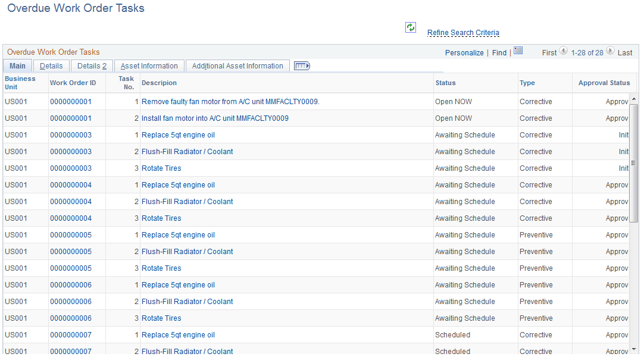Open the Refine Search Criteria link

click(463, 32)
